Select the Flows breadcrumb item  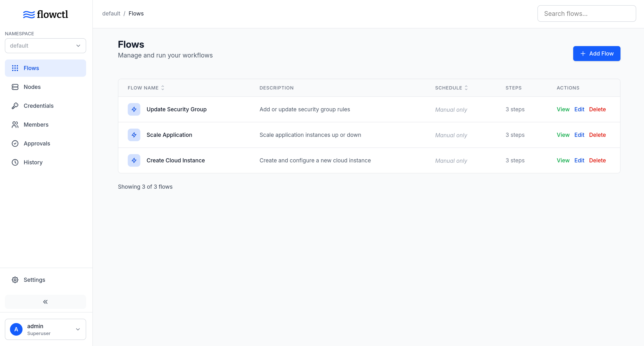tap(136, 13)
